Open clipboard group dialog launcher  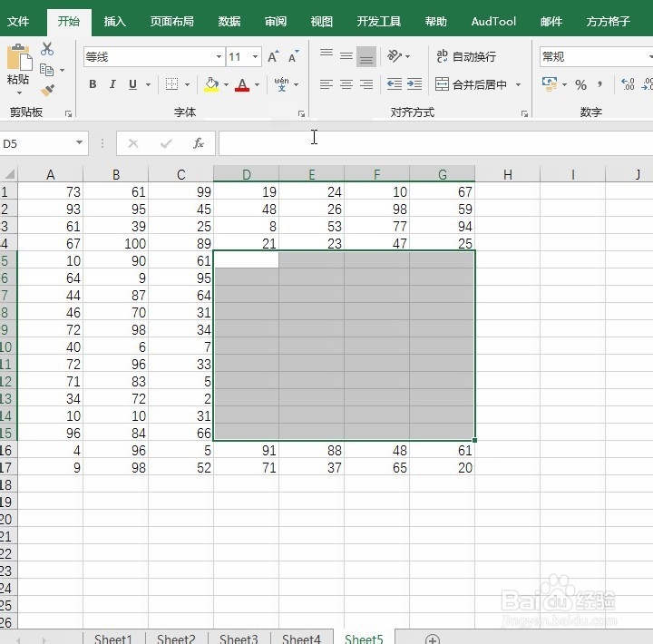click(69, 113)
